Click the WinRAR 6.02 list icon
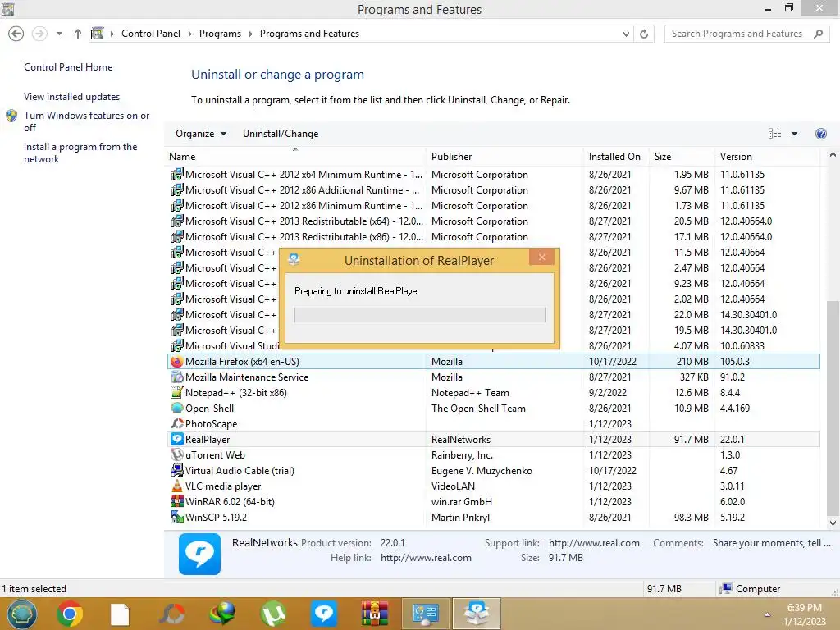The width and height of the screenshot is (840, 630). [x=176, y=501]
